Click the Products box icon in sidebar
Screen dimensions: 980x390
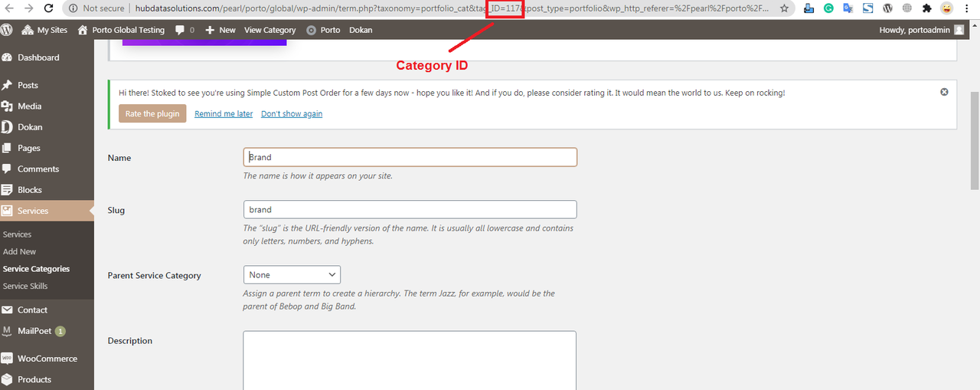point(7,379)
